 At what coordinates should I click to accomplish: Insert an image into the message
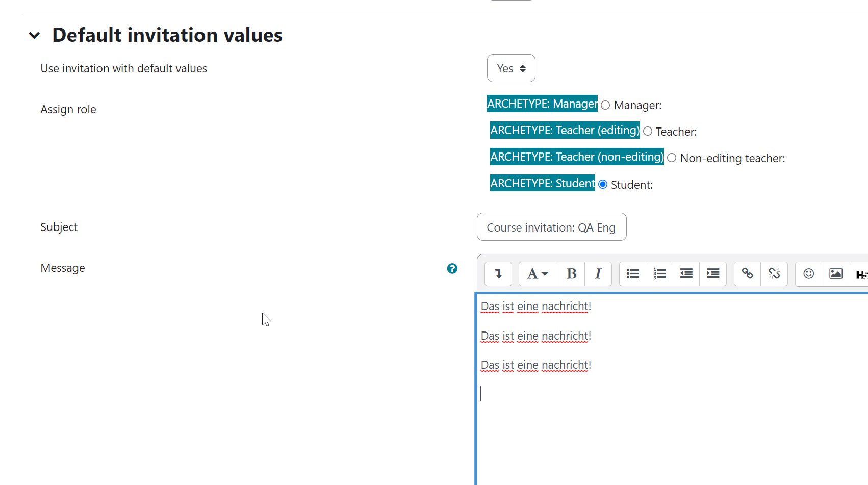(x=835, y=274)
